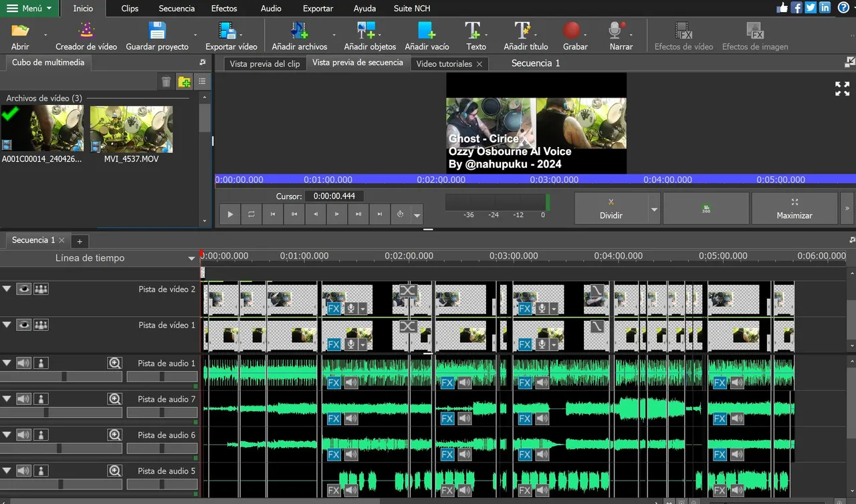Go to the end of the sequence
Image resolution: width=856 pixels, height=504 pixels.
tap(380, 215)
